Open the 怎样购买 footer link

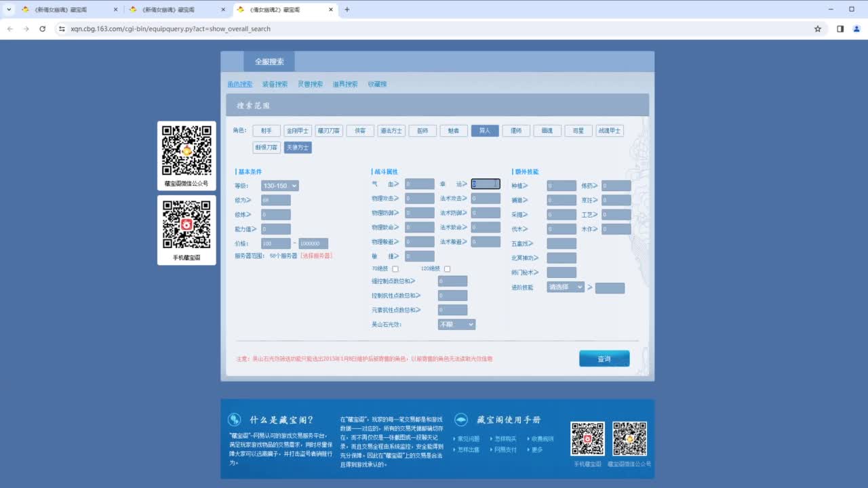(505, 439)
